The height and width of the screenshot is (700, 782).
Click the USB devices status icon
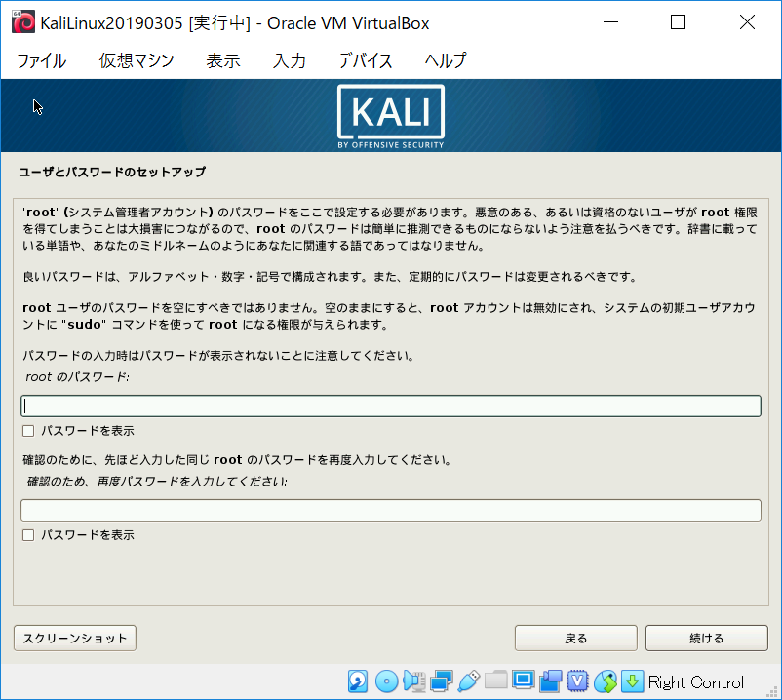pos(469,681)
